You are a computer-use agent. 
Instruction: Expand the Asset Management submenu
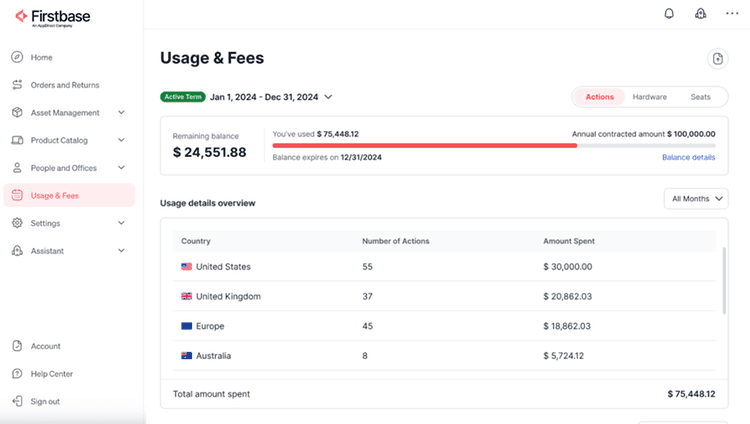[x=121, y=113]
